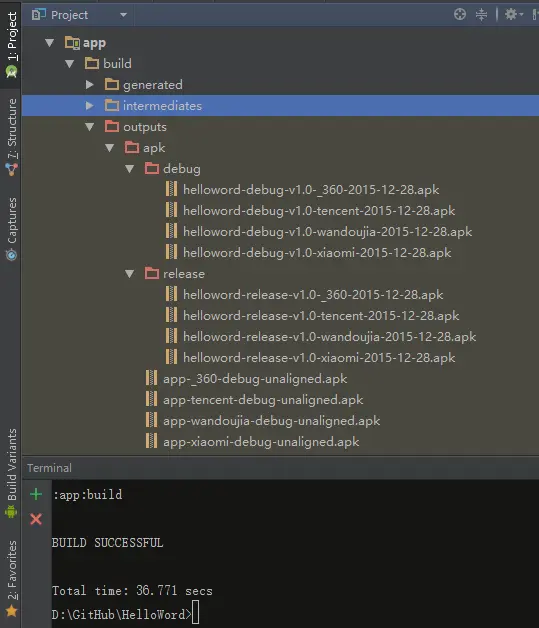This screenshot has width=539, height=628.
Task: Select the generated folder icon
Action: click(112, 85)
